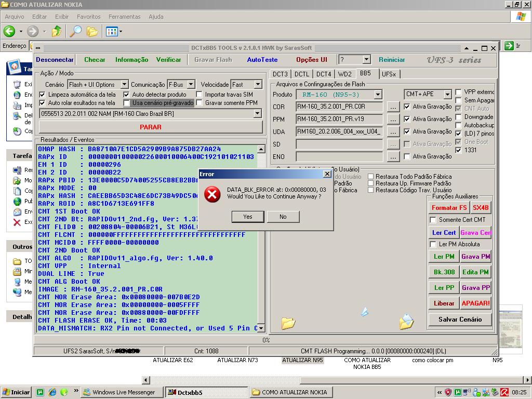Open Internet Explorer quick launch icon
Screen dimensions: 532x399
point(52,392)
